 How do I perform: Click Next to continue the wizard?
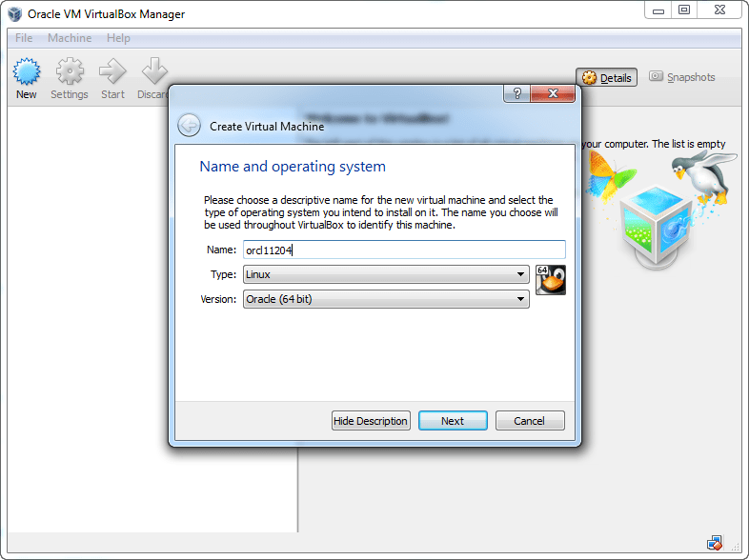pyautogui.click(x=453, y=421)
